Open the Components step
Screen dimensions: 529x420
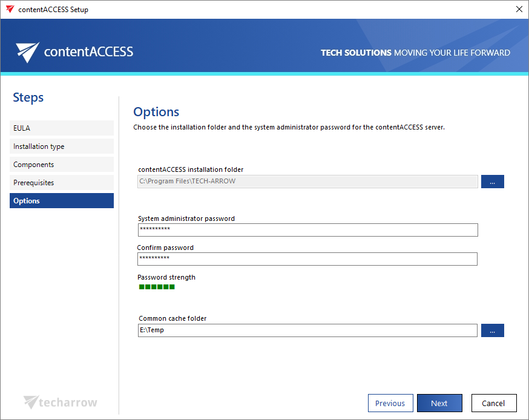[61, 164]
